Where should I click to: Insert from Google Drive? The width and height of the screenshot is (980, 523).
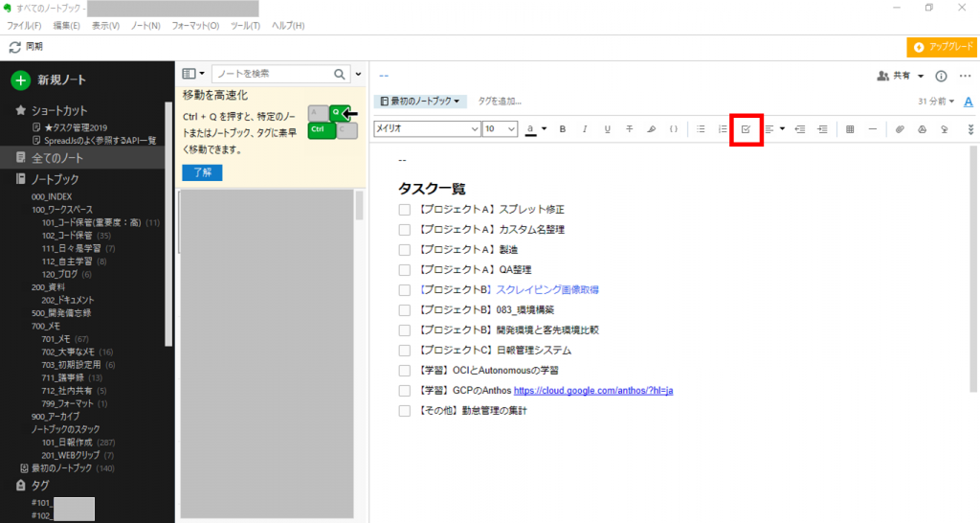tap(922, 129)
